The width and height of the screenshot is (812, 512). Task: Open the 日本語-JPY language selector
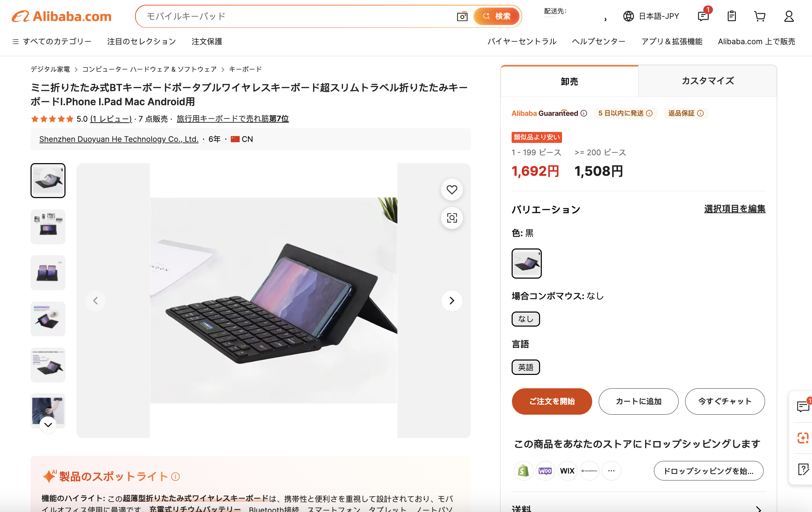pyautogui.click(x=651, y=16)
